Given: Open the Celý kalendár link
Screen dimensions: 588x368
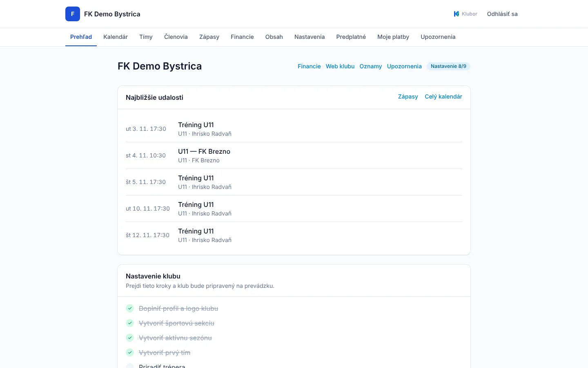Looking at the screenshot, I should 443,96.
